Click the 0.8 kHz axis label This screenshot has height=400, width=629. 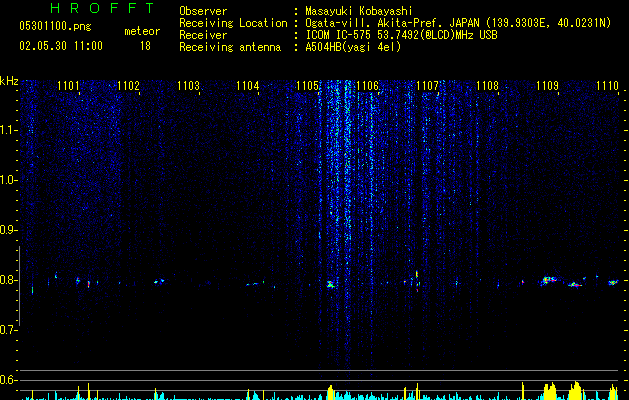point(9,280)
